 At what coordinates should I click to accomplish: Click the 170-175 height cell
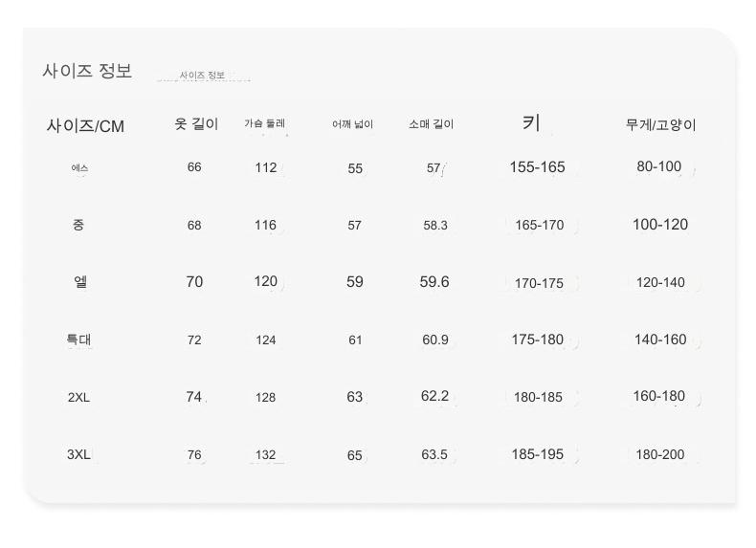pos(539,283)
